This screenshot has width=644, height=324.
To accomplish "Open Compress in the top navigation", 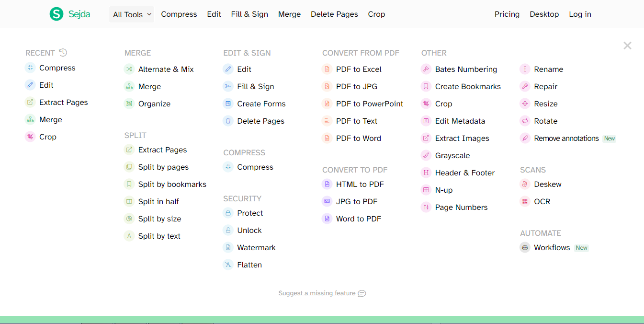I will click(179, 14).
